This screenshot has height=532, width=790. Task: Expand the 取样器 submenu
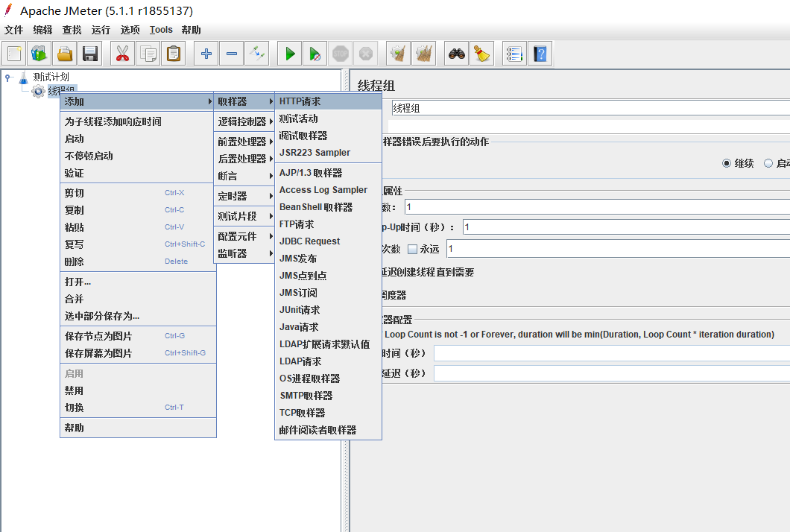tap(244, 101)
